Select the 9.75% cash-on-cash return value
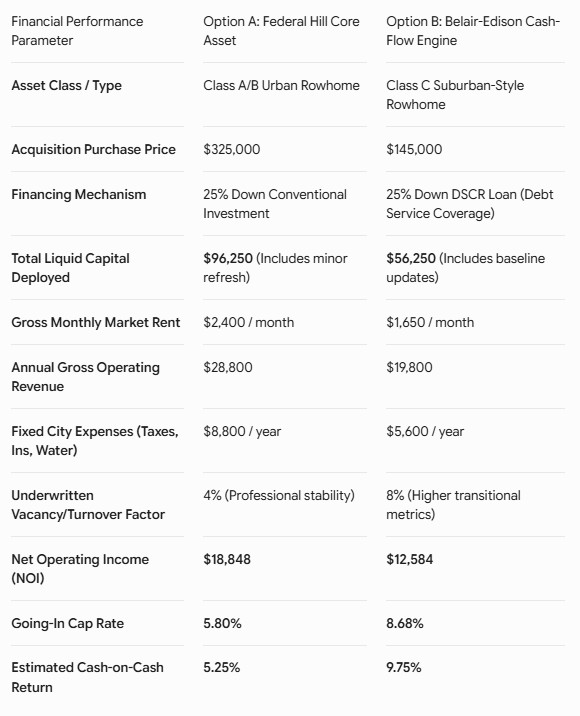580x716 pixels. [404, 668]
